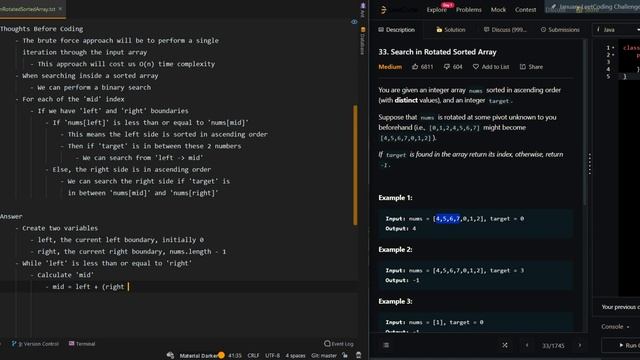Change the UTF-8 file encoding
Screen dimensions: 640x360
272,356
